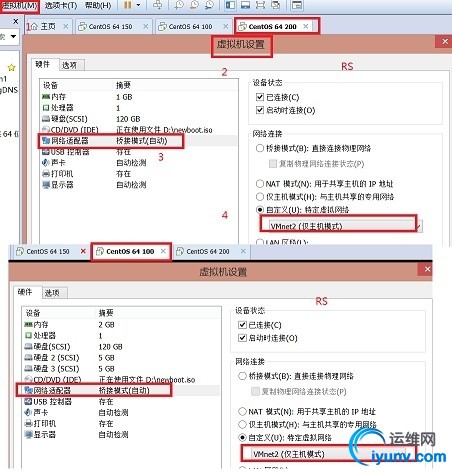Viewport: 452px width, 473px height.
Task: Choose 桥接模式(B) radio in upper dialog
Action: pos(260,148)
